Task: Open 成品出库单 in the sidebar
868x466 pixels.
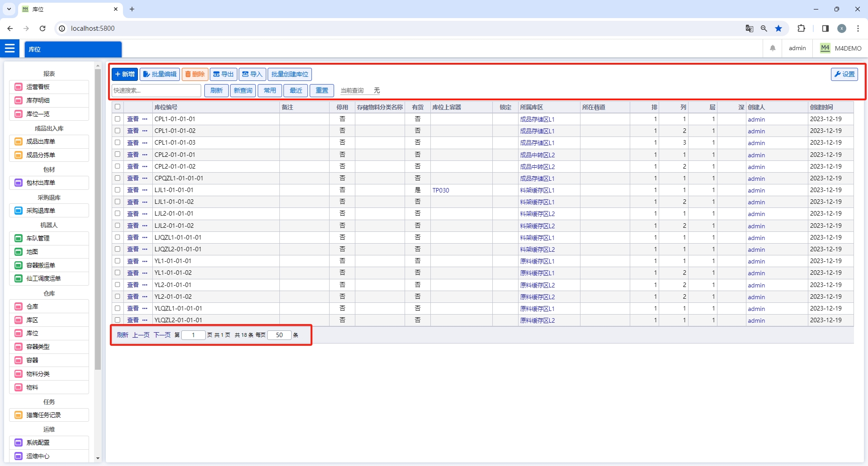Action: coord(49,141)
